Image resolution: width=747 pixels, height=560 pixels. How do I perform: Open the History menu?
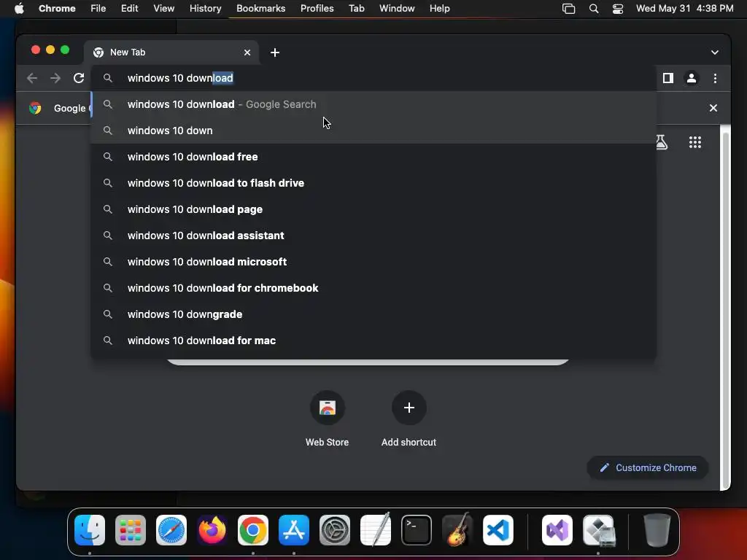click(x=205, y=9)
